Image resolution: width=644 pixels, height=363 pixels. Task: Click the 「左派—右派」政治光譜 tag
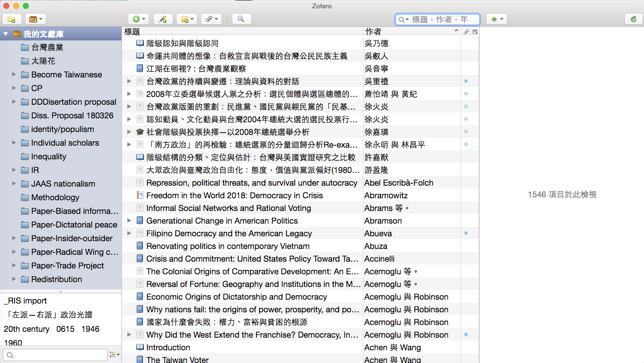point(48,315)
